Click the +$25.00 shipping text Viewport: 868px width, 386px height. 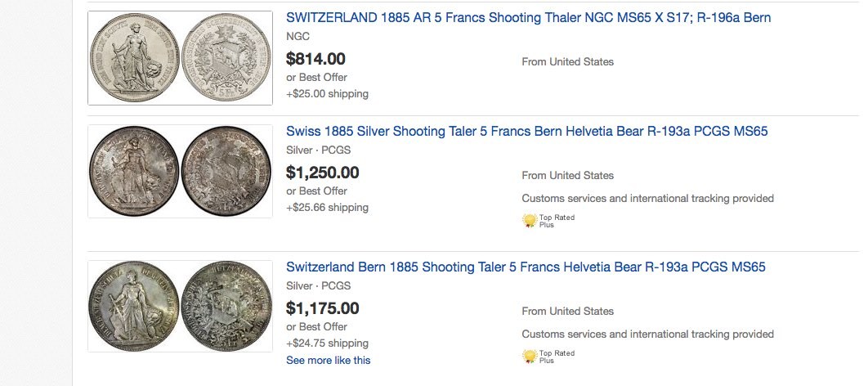(327, 93)
